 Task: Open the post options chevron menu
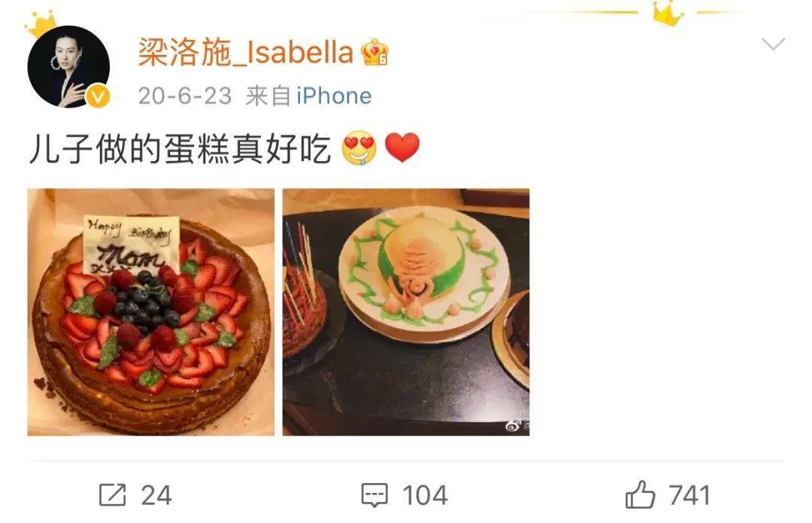(773, 44)
